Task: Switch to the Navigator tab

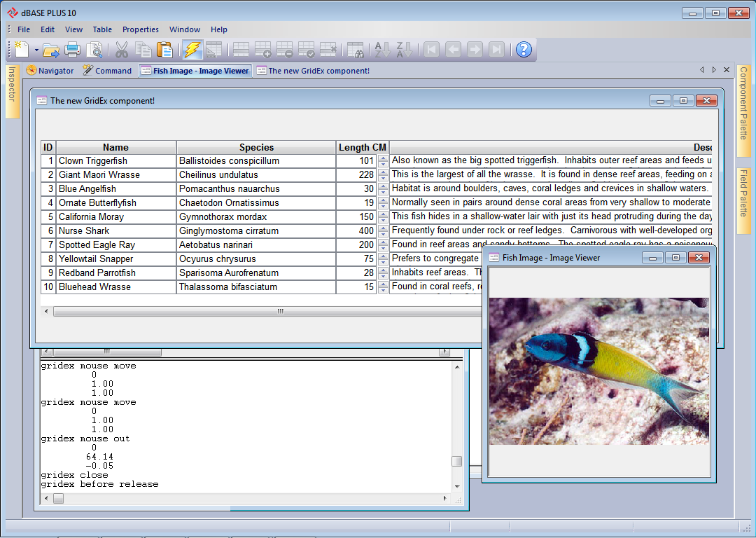Action: tap(50, 71)
